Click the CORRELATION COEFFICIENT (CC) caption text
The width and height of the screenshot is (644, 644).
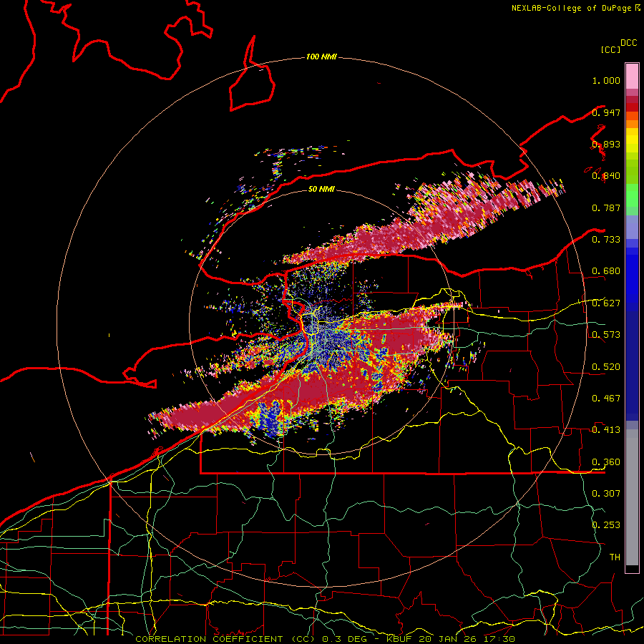click(x=225, y=639)
